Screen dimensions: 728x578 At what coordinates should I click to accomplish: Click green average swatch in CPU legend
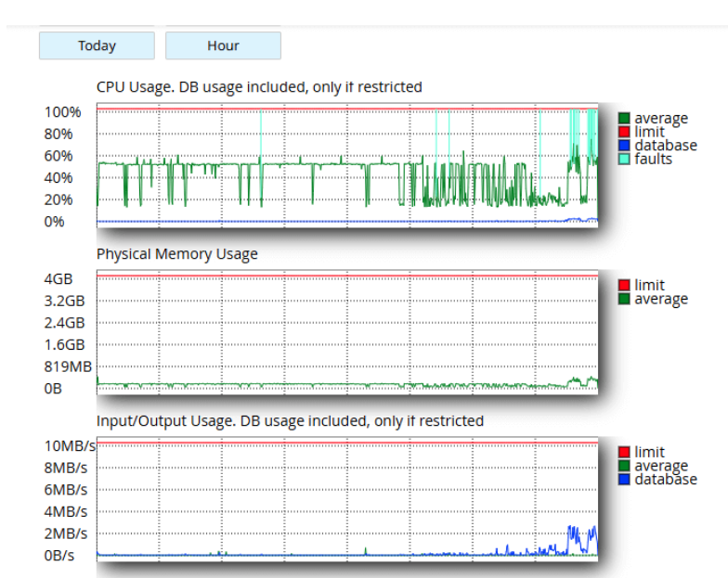click(x=624, y=119)
